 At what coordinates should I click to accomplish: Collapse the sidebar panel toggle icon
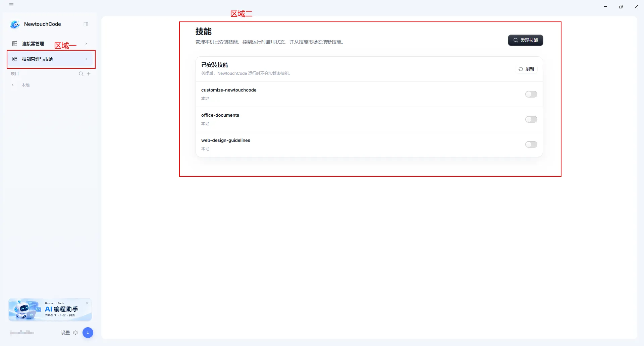click(86, 24)
